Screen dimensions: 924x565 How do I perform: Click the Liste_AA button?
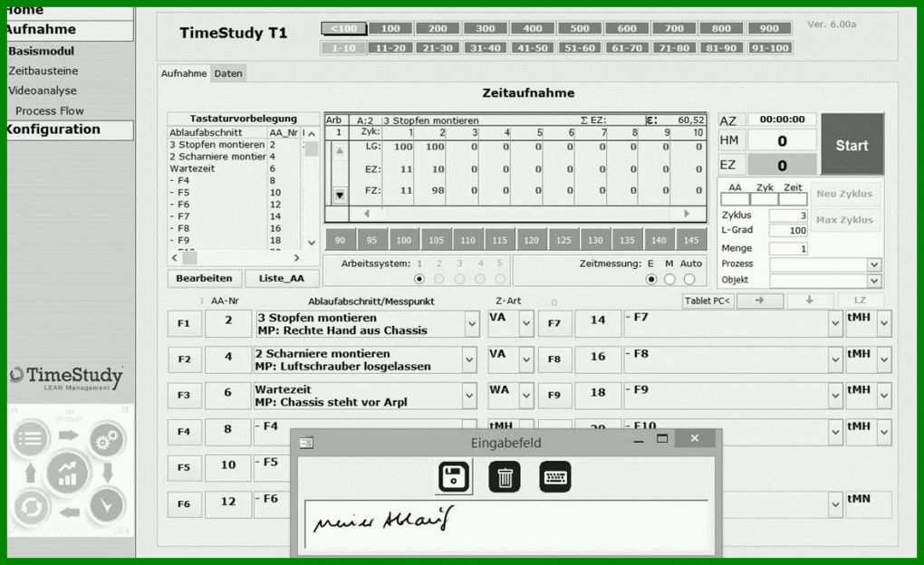click(x=282, y=278)
